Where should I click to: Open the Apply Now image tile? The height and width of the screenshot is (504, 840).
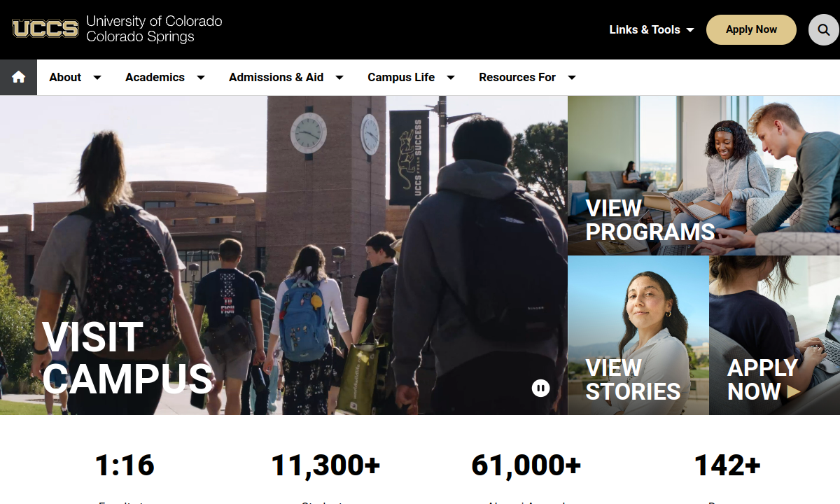(774, 335)
